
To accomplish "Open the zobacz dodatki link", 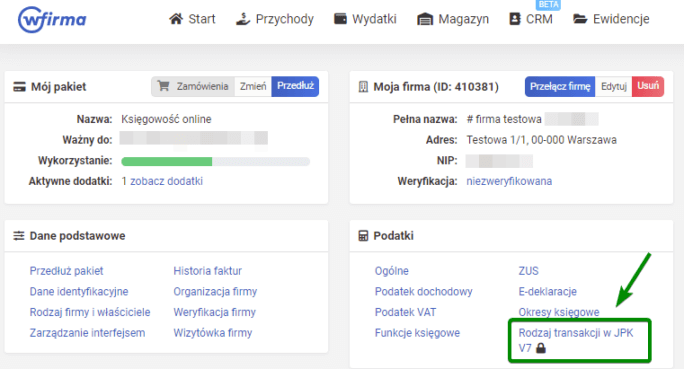I will click(166, 181).
